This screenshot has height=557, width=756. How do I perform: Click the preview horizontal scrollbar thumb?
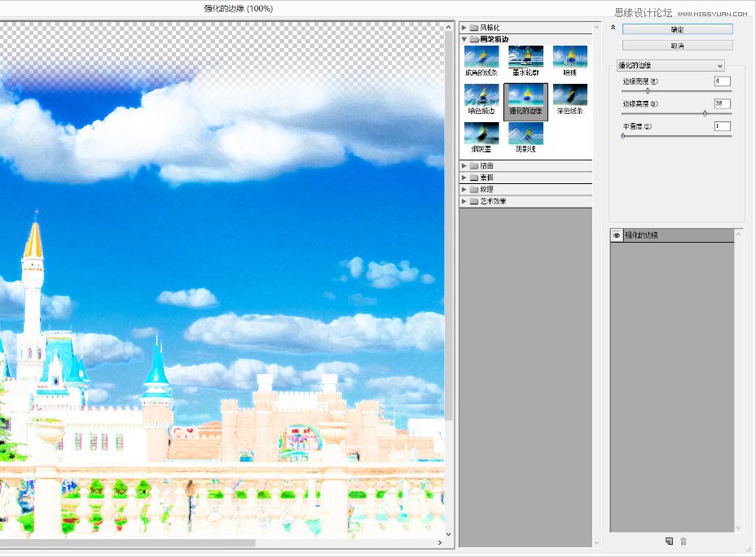[x=127, y=542]
